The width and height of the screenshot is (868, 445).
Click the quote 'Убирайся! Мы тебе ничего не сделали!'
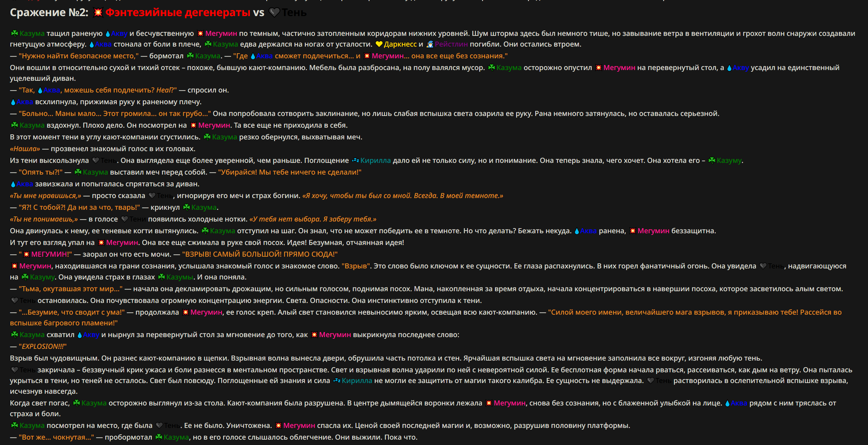click(290, 172)
